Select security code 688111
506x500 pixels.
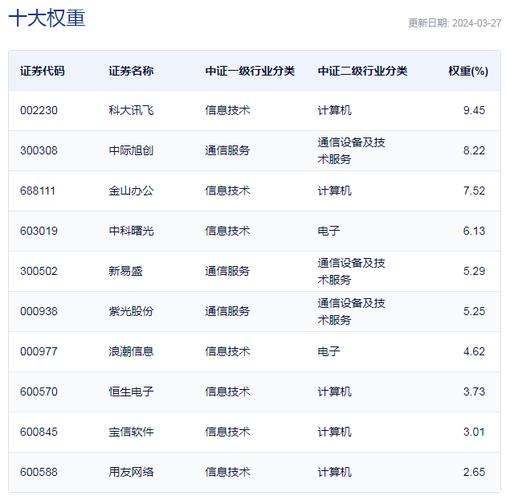pos(38,191)
